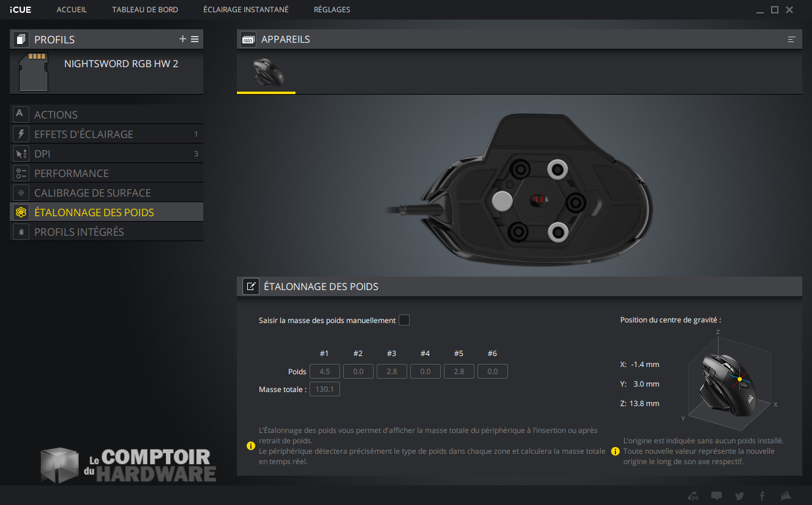
Task: Click the chat bubble feedback icon
Action: tap(716, 496)
